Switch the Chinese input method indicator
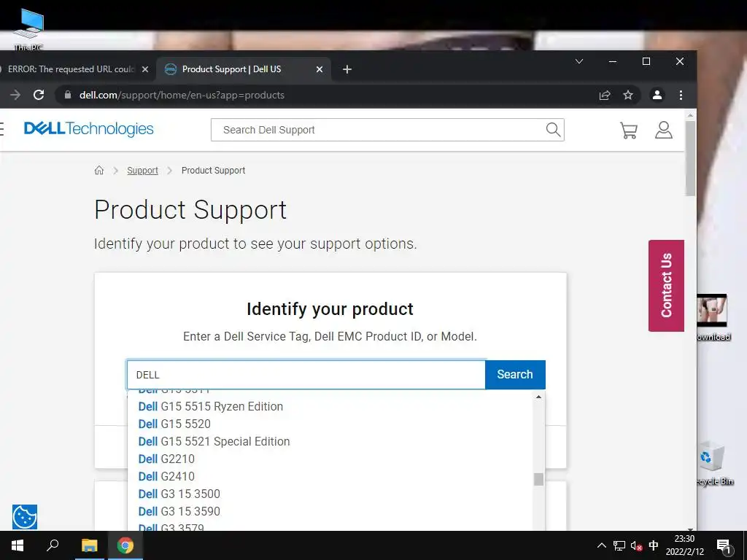This screenshot has width=747, height=560. tap(654, 545)
